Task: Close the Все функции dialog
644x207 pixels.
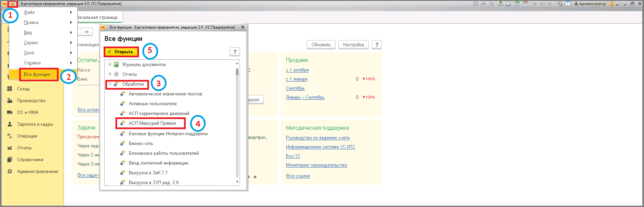Action: [243, 27]
